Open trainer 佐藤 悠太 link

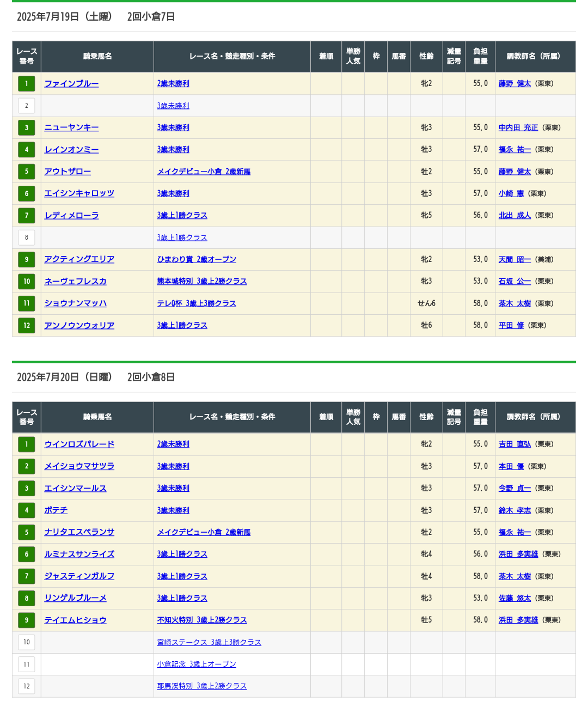click(x=514, y=598)
